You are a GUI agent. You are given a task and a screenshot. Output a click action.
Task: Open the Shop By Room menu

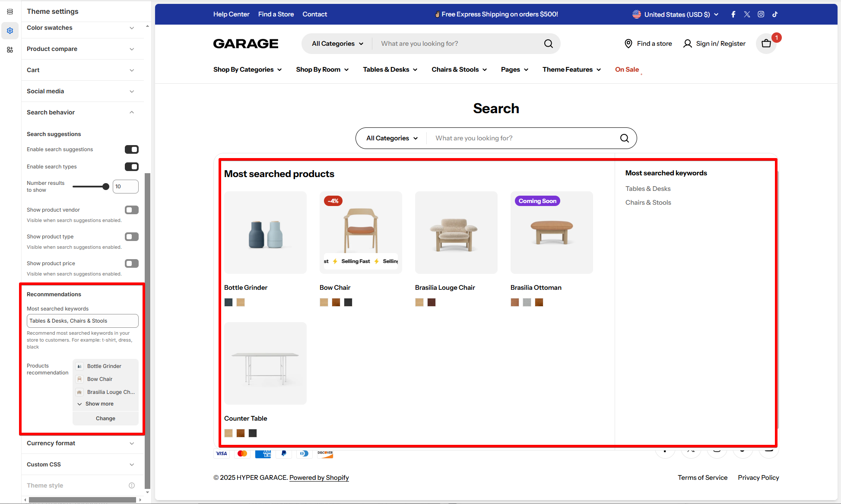322,70
